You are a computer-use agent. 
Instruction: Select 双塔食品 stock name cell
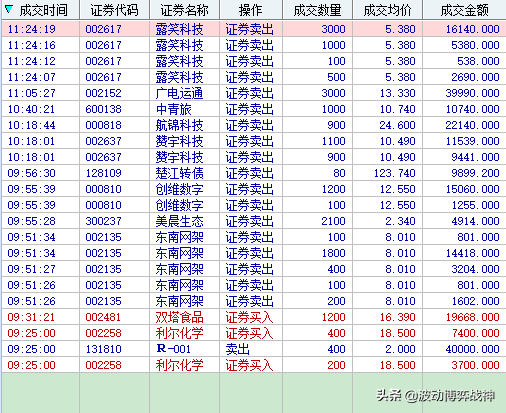tap(179, 317)
